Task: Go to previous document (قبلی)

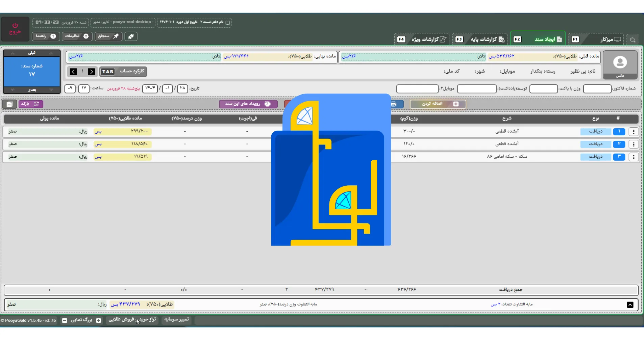Action: click(32, 53)
